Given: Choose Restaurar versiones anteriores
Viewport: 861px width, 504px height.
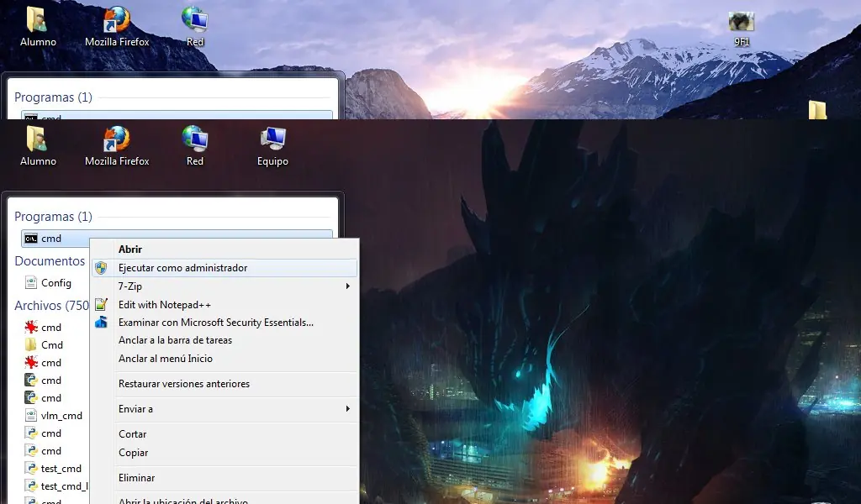Looking at the screenshot, I should click(224, 384).
